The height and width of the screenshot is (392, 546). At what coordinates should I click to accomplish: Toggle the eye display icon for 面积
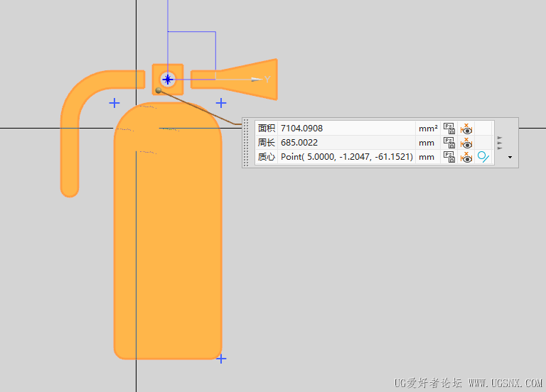(466, 129)
